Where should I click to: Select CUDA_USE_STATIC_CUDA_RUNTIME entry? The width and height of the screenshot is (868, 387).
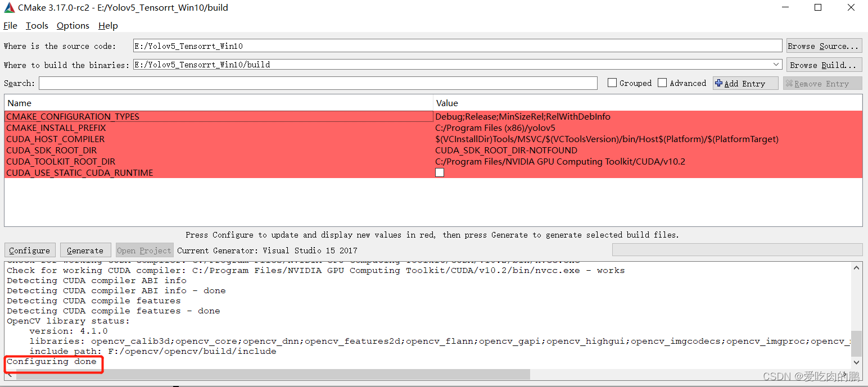point(219,173)
